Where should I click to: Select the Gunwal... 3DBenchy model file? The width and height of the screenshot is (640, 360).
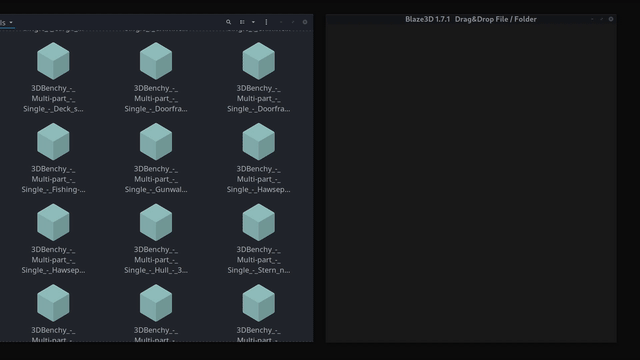pyautogui.click(x=156, y=158)
